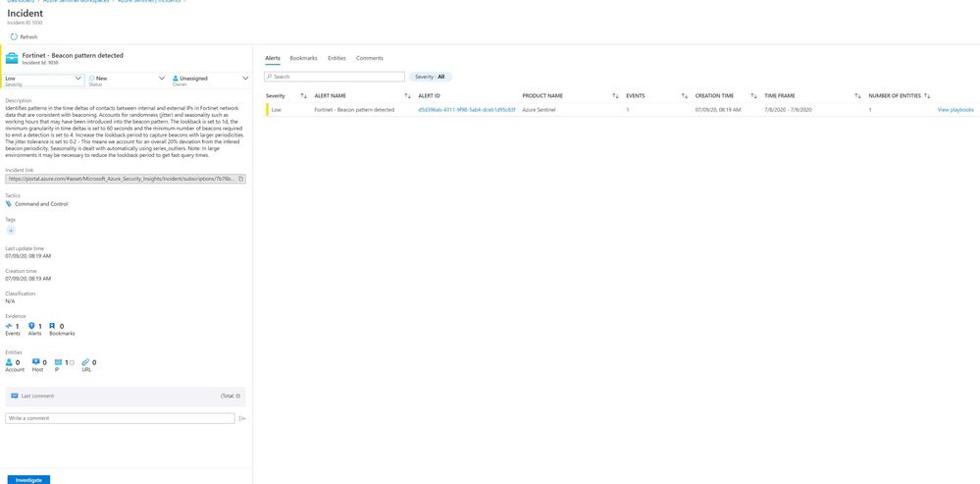Click the 7/8/2020 - 7/9/2020 time frame cell
Image resolution: width=980 pixels, height=484 pixels.
click(x=788, y=110)
